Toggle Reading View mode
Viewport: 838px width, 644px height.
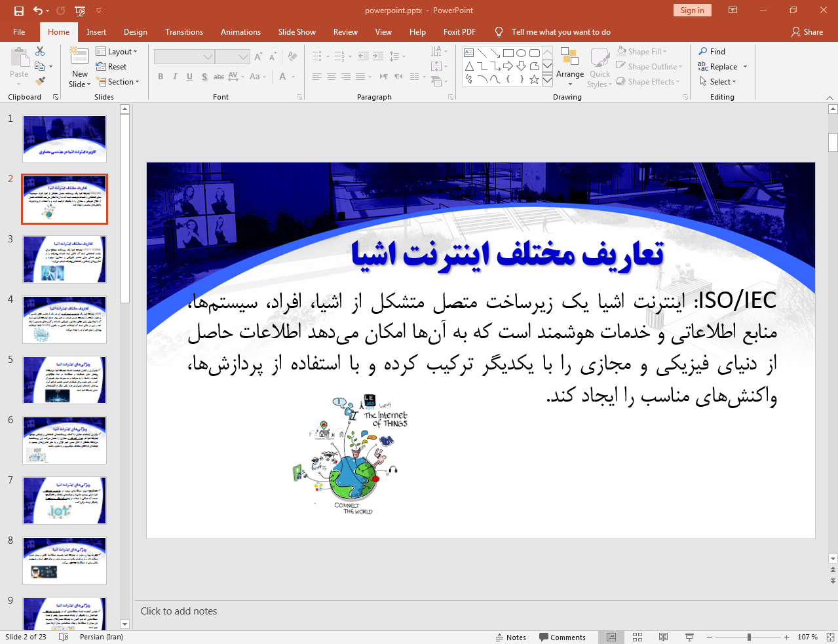tap(663, 637)
